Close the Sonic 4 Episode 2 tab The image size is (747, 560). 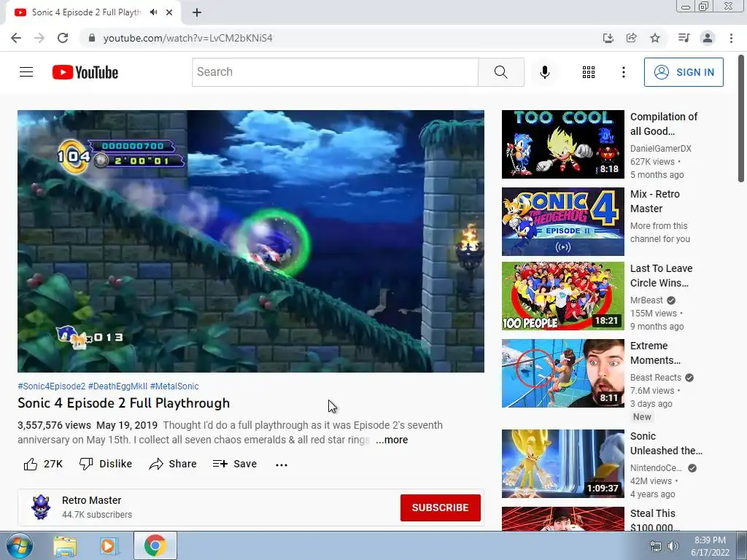pyautogui.click(x=169, y=12)
